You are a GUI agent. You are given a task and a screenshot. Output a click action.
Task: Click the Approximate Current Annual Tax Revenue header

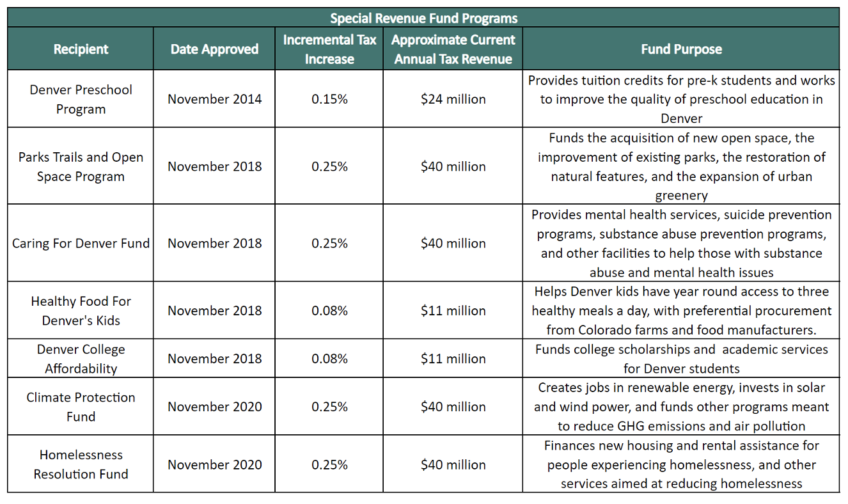pos(453,49)
